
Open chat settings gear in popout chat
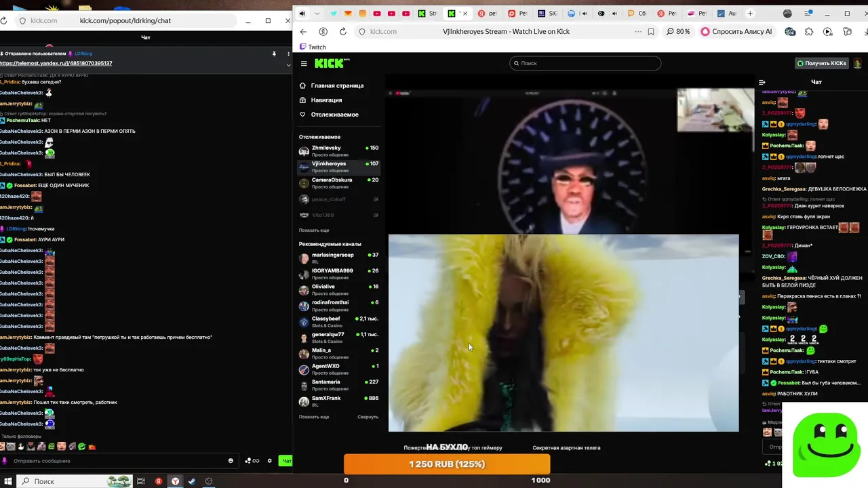click(x=269, y=461)
